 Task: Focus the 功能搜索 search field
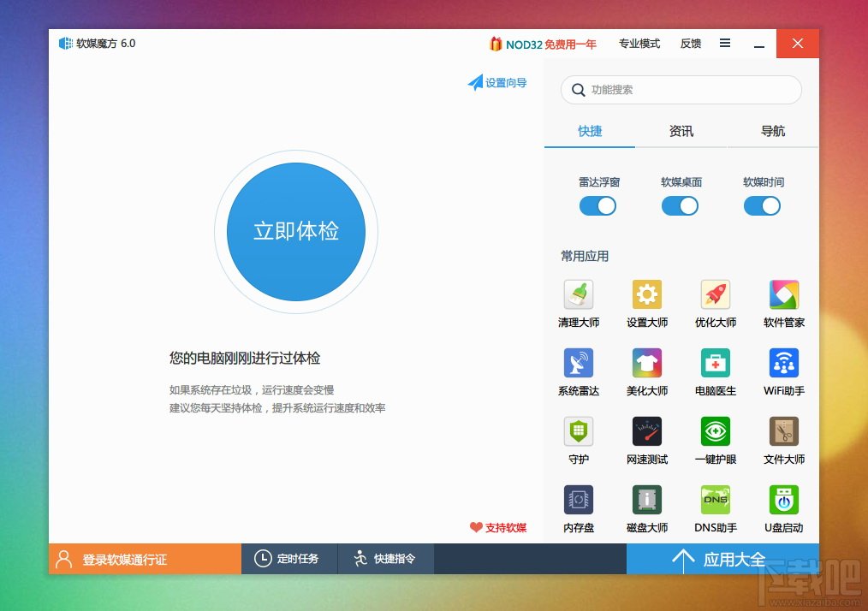coord(681,90)
